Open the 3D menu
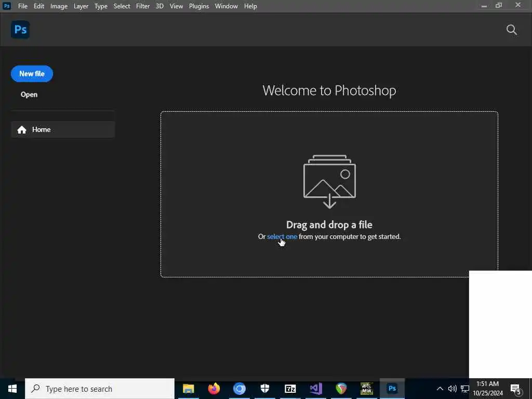Viewport: 532px width, 399px height. coord(159,6)
